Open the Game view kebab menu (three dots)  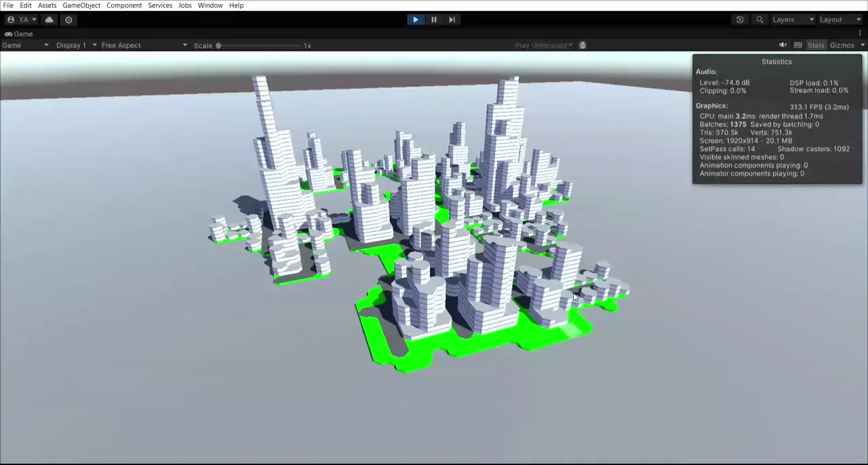859,33
